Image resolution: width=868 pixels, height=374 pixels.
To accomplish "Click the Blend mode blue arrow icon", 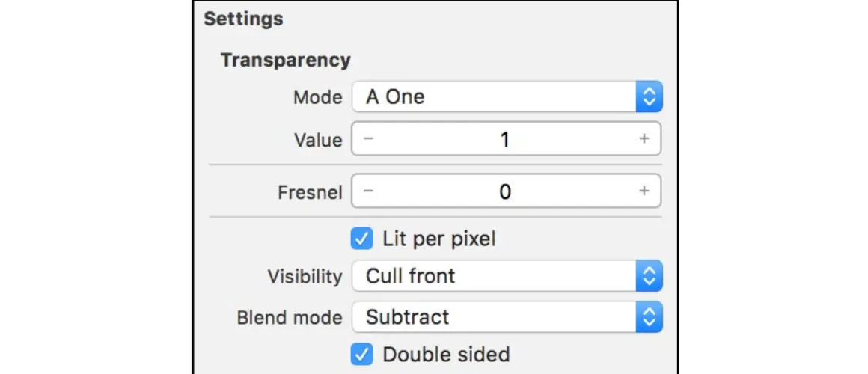I will [649, 317].
